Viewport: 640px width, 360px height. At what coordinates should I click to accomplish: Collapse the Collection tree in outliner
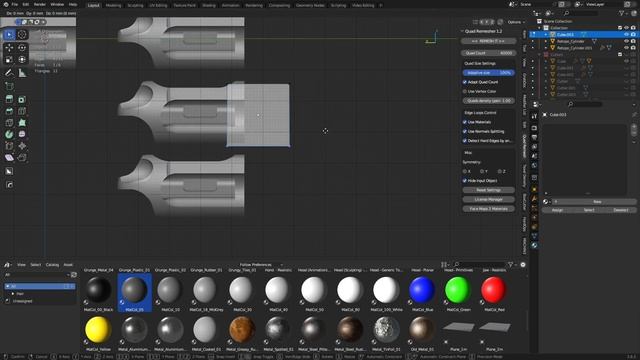pos(540,28)
